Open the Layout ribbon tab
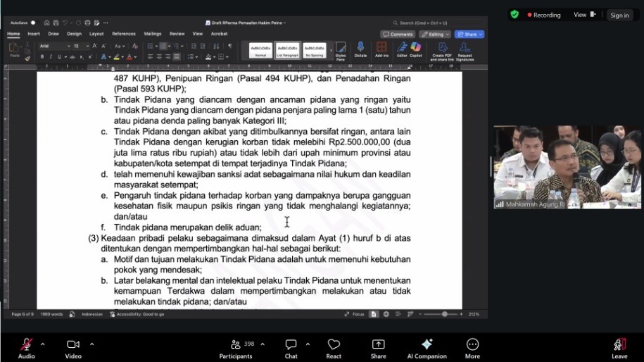Image resolution: width=644 pixels, height=362 pixels. [x=96, y=34]
